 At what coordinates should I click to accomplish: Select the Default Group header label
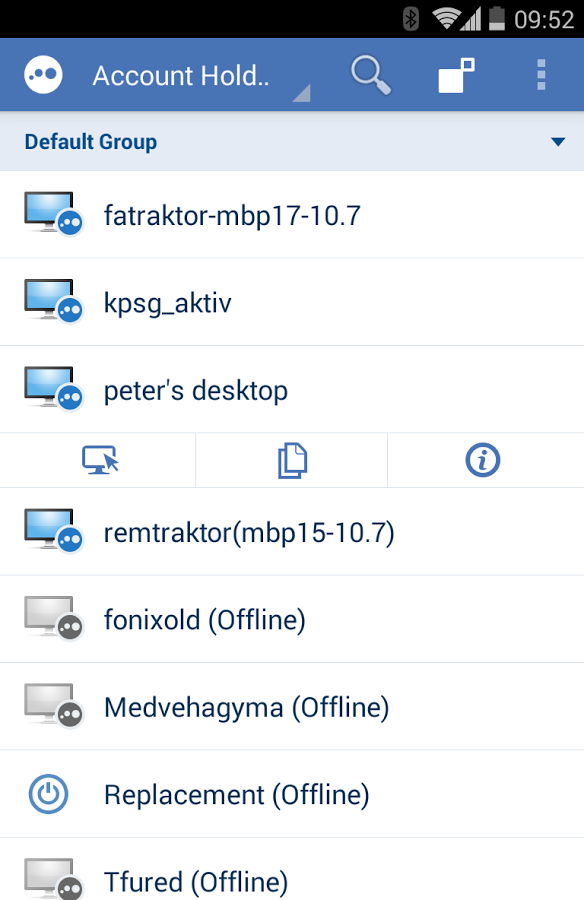(91, 142)
